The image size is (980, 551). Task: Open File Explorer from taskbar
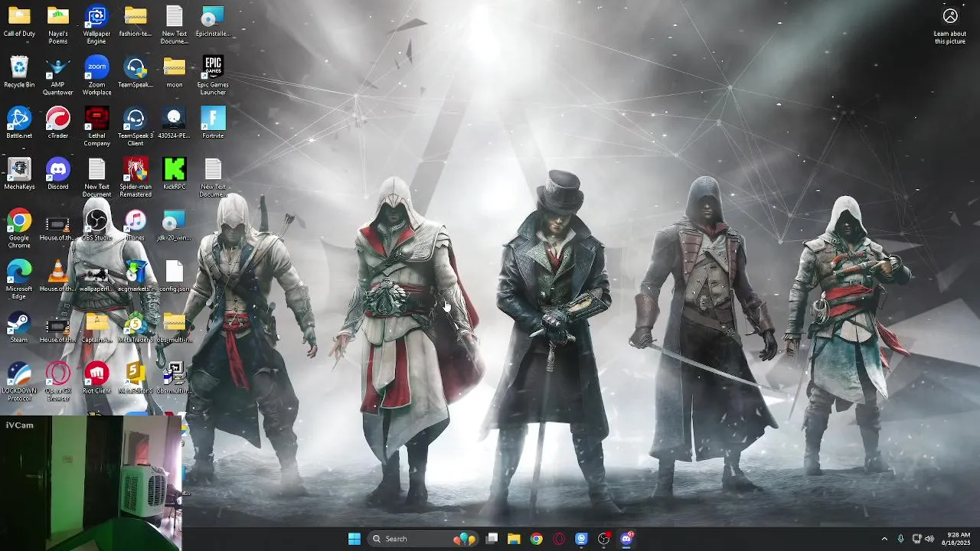point(514,539)
